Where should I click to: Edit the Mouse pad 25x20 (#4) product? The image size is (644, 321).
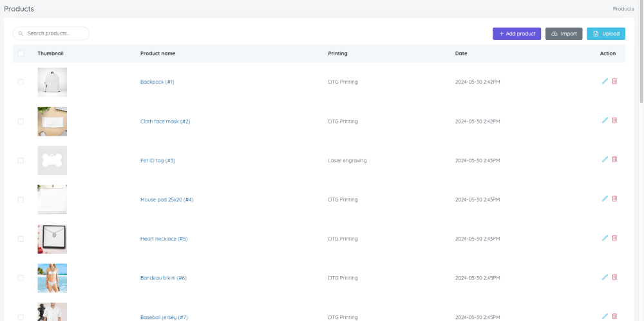click(x=605, y=199)
